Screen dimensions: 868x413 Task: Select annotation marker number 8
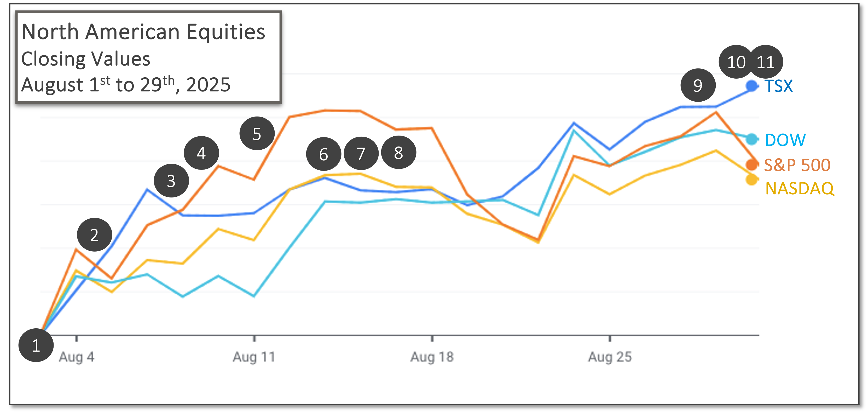click(399, 153)
